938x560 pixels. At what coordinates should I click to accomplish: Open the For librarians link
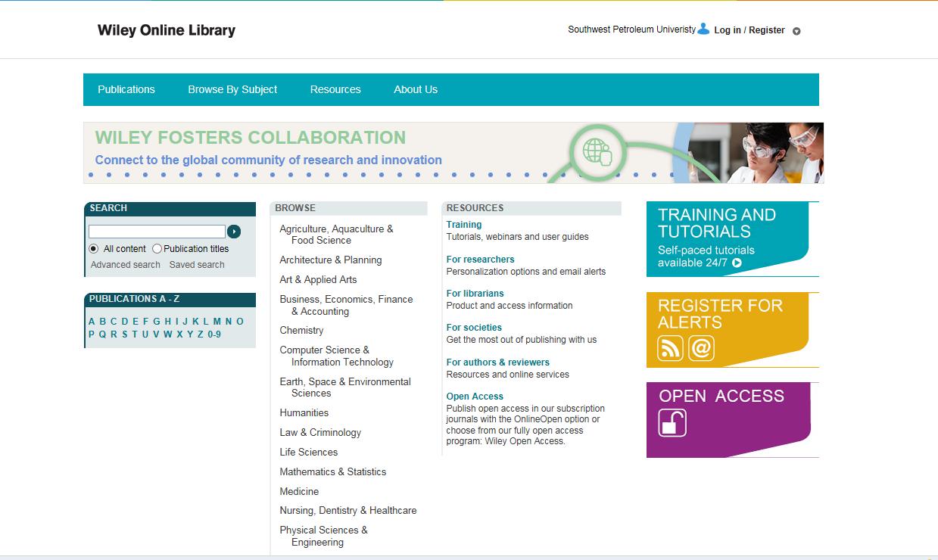(x=475, y=294)
